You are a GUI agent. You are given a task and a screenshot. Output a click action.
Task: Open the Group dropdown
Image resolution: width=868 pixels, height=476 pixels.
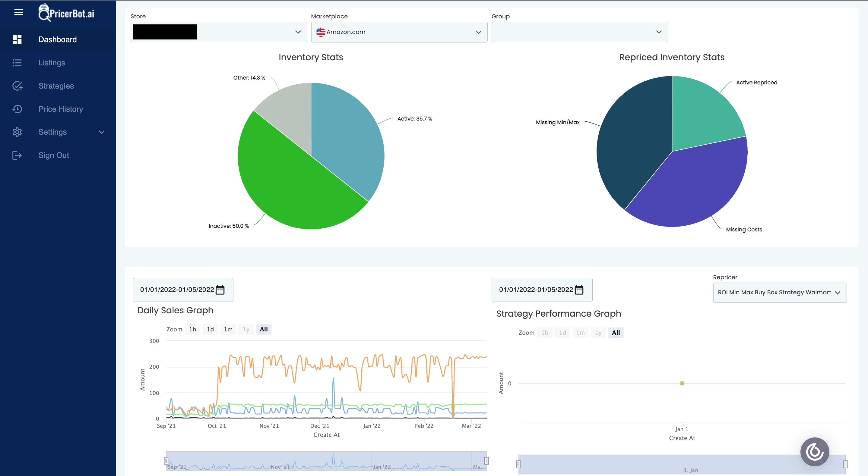pos(579,32)
